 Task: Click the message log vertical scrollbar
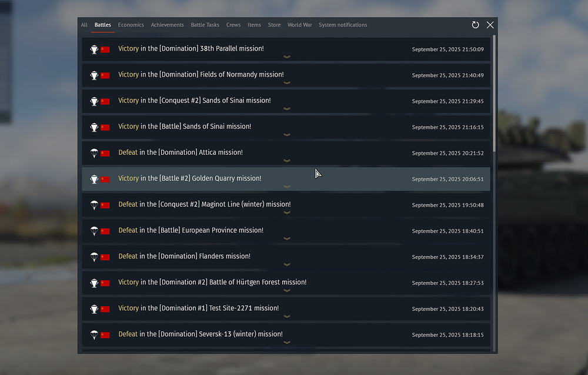tap(494, 94)
